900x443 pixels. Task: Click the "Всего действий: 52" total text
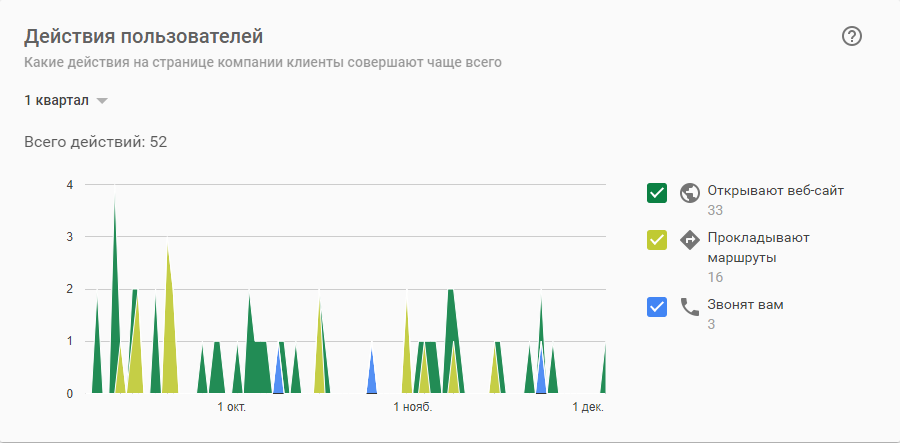[95, 142]
